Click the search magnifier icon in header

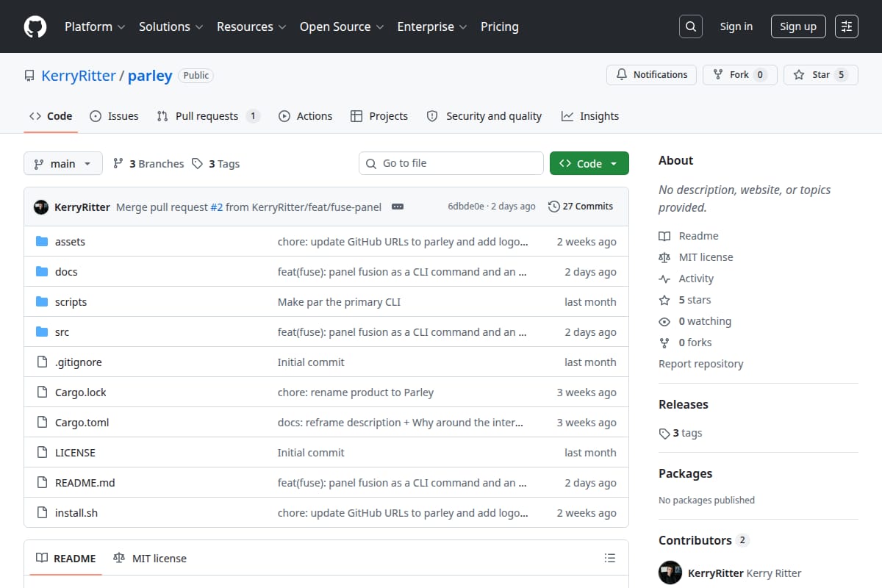tap(690, 26)
